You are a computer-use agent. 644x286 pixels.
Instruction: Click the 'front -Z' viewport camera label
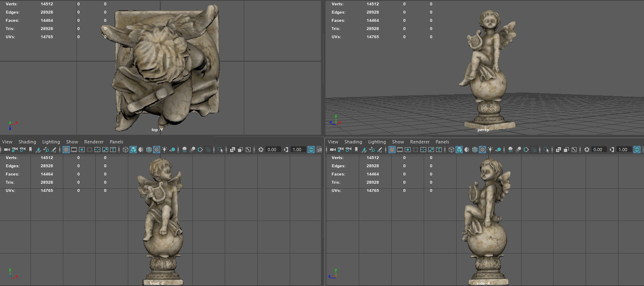157,283
